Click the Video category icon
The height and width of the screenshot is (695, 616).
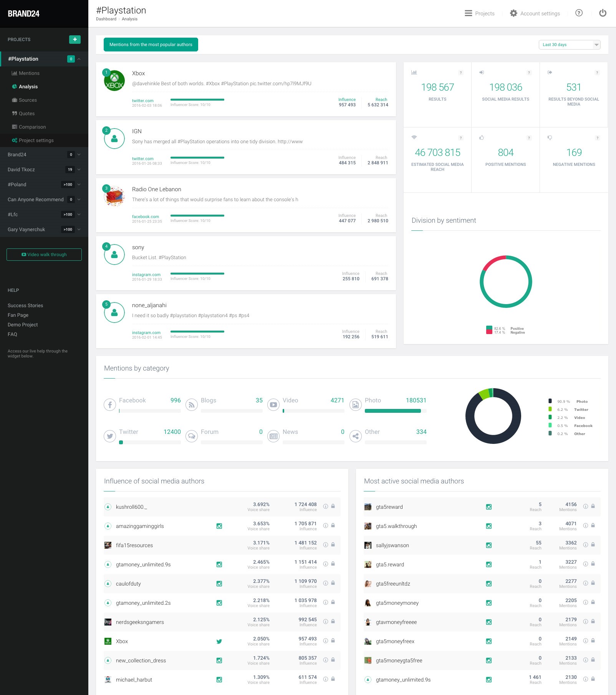coord(273,404)
